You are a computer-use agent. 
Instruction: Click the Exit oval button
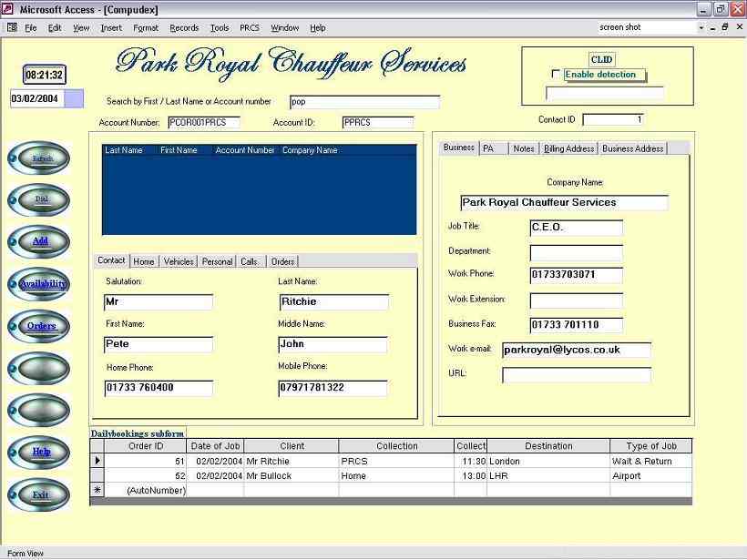39,494
